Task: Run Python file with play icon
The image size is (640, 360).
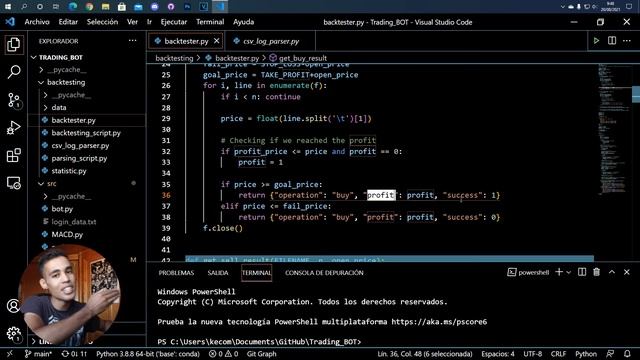Action: 596,41
